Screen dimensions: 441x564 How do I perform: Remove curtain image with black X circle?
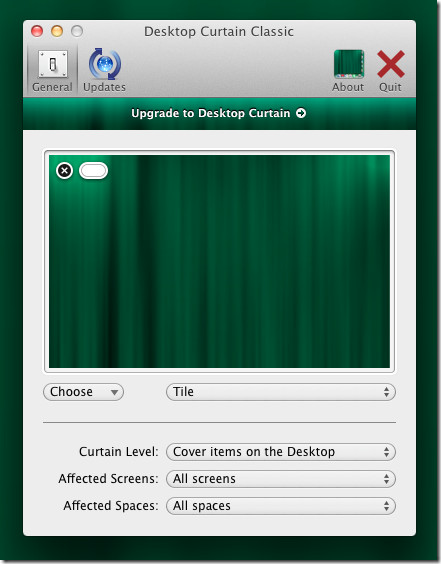(x=65, y=170)
